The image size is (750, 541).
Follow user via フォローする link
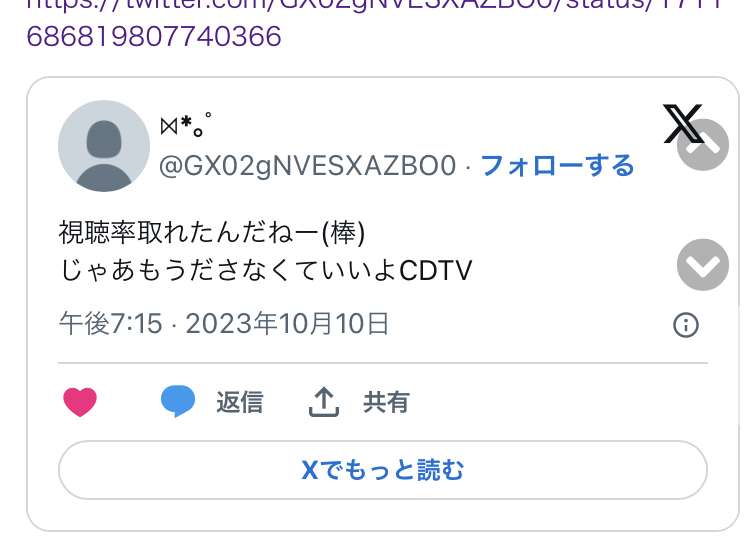[x=557, y=166]
